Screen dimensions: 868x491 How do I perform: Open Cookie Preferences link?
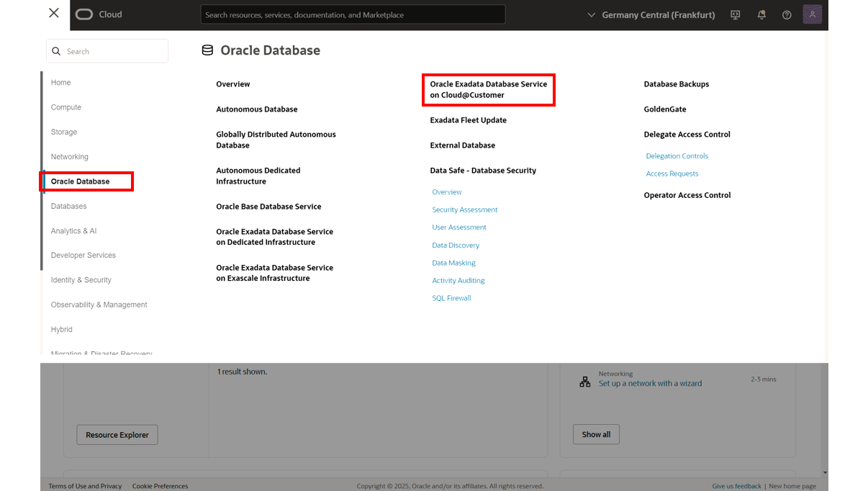pyautogui.click(x=160, y=486)
